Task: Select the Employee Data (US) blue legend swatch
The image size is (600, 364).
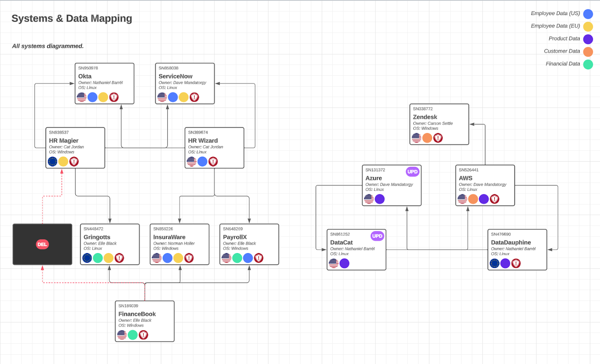Action: (x=588, y=14)
